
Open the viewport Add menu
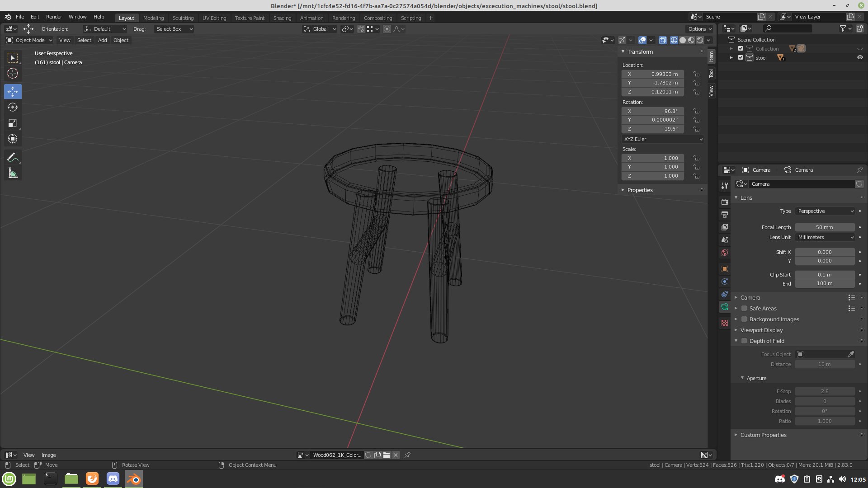pyautogui.click(x=103, y=40)
